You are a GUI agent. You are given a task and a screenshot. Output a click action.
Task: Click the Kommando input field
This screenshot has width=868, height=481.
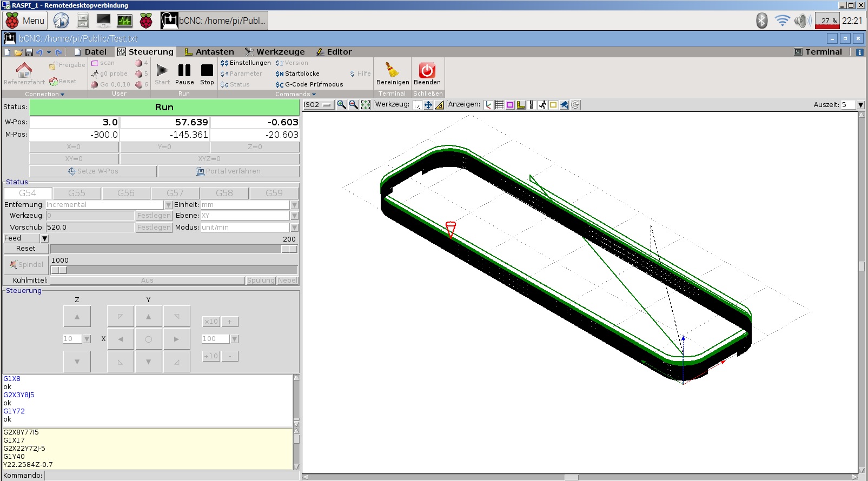(x=171, y=476)
